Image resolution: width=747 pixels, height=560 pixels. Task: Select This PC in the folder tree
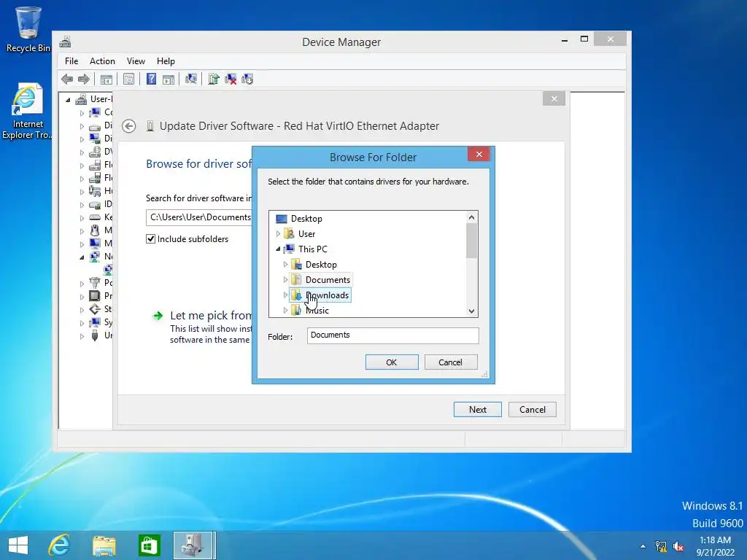click(306, 249)
